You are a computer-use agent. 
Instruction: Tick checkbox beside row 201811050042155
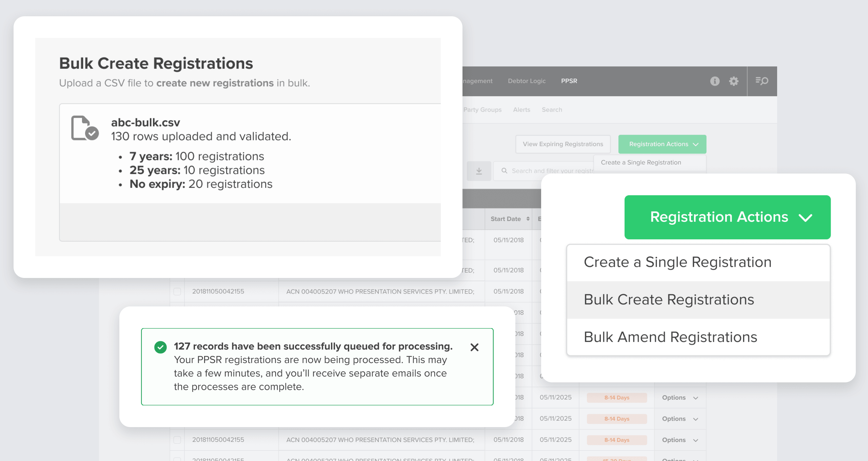click(x=177, y=292)
